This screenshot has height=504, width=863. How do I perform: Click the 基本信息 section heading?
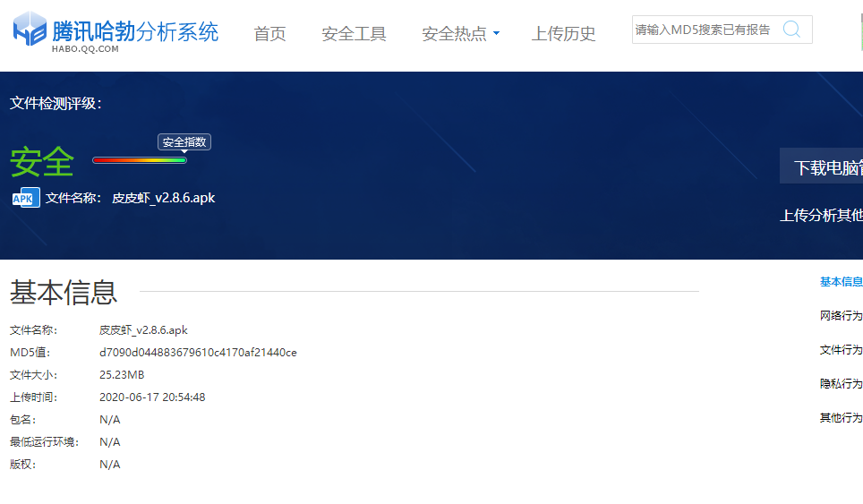(x=64, y=292)
